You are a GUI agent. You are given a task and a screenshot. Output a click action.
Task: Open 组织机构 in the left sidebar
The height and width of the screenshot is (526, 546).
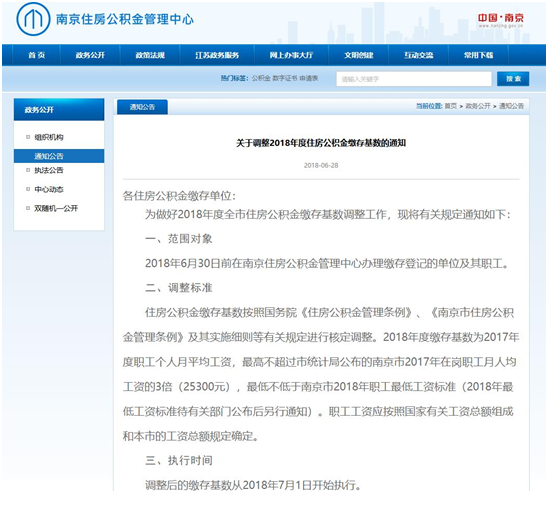pyautogui.click(x=49, y=137)
